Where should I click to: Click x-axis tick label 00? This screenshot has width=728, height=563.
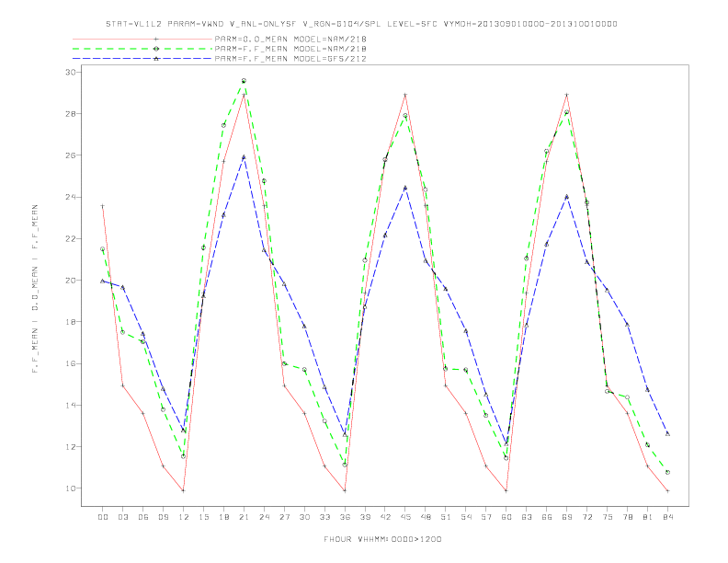[103, 517]
